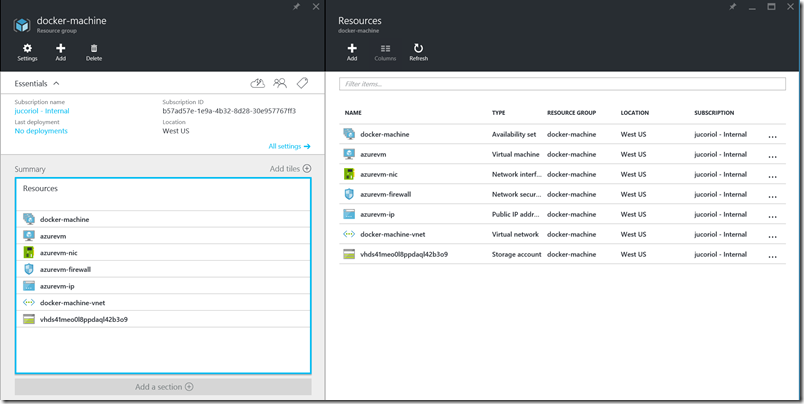
Task: Click the storage account vhds41meo icon in the Summary tile
Action: pyautogui.click(x=29, y=319)
